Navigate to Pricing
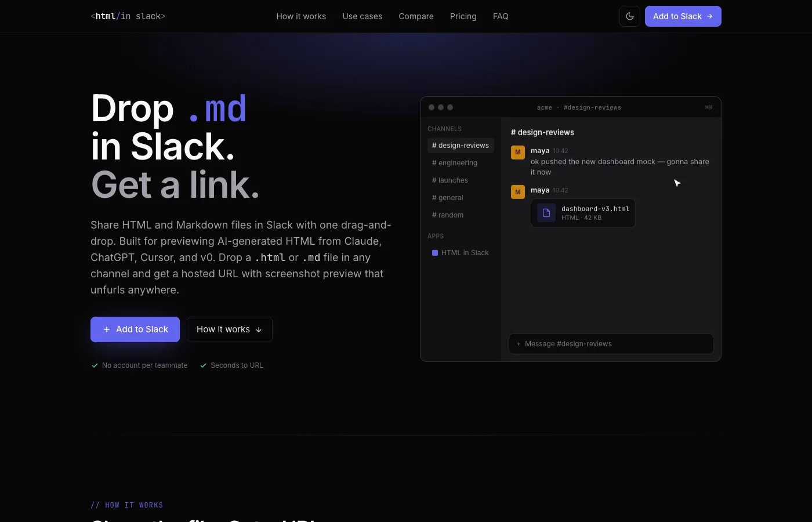Image resolution: width=812 pixels, height=522 pixels. click(x=463, y=16)
